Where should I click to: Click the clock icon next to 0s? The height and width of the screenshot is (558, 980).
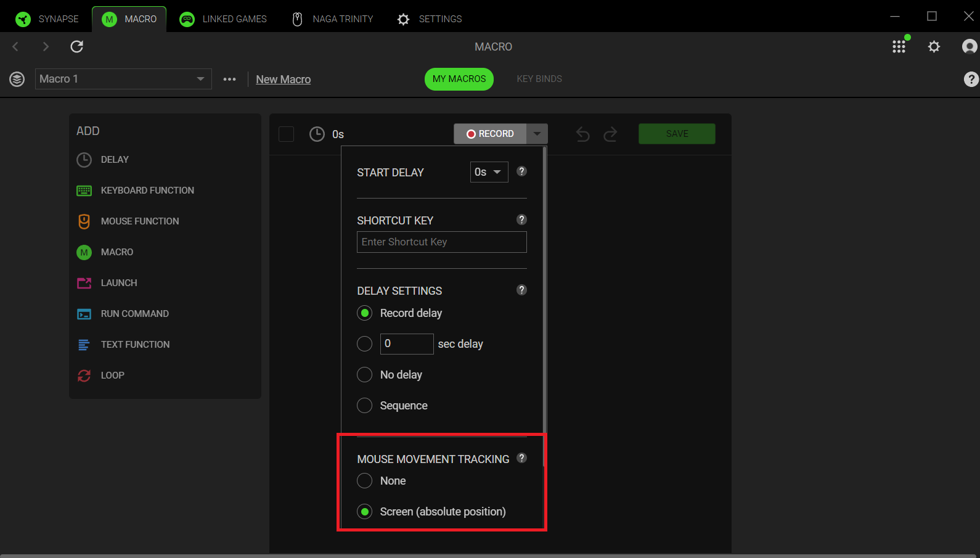[317, 134]
